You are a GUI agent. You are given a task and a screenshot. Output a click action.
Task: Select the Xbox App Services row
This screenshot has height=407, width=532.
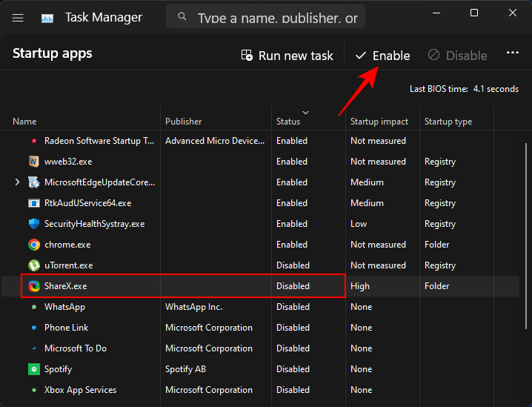80,390
